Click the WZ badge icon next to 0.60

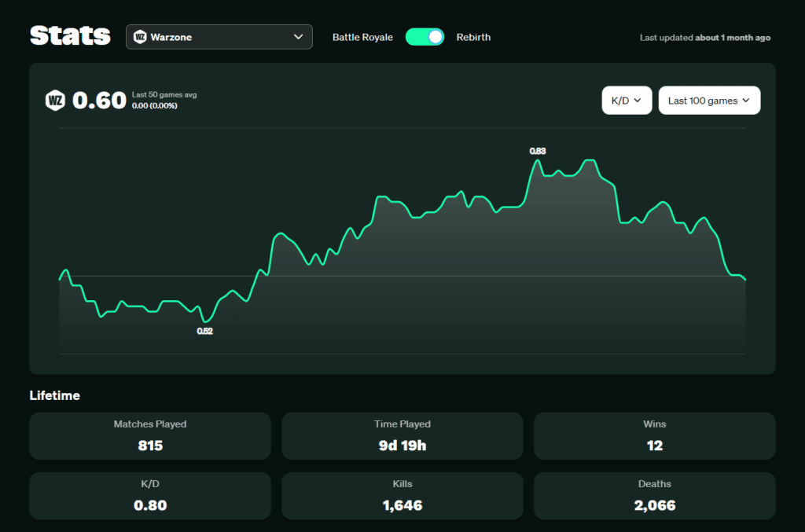click(55, 100)
